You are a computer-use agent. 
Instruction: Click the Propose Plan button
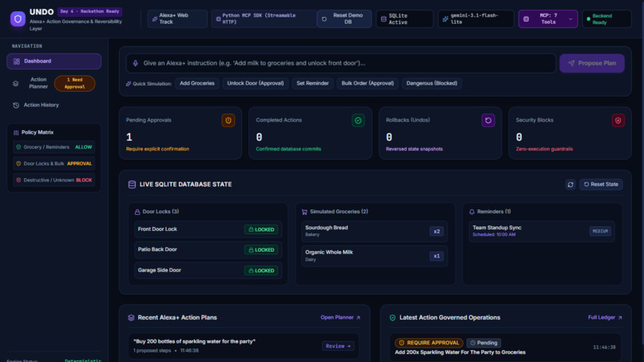pos(592,63)
